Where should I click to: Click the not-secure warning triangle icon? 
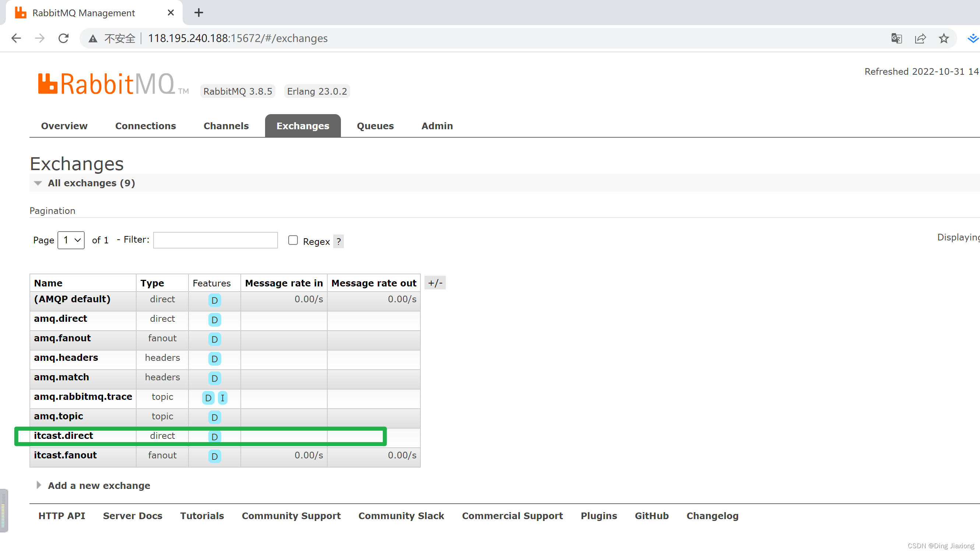click(93, 38)
